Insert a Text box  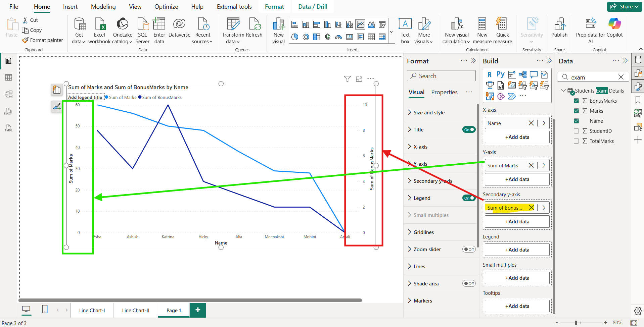click(x=405, y=30)
